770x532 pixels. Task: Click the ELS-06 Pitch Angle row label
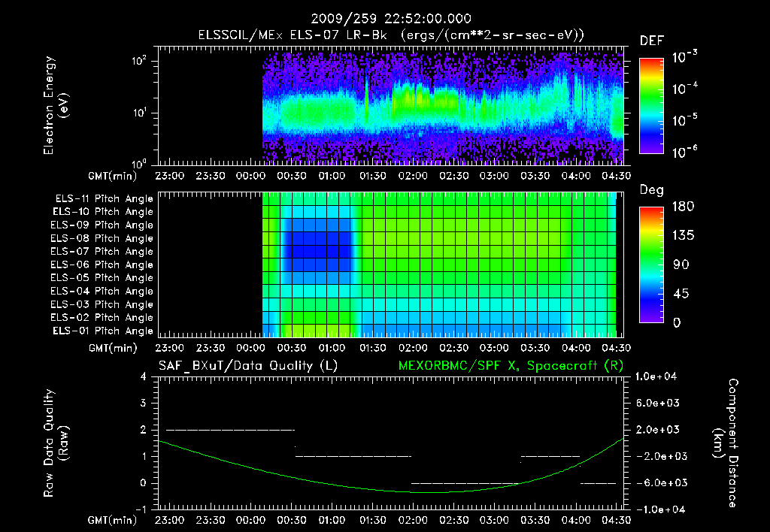pyautogui.click(x=102, y=264)
